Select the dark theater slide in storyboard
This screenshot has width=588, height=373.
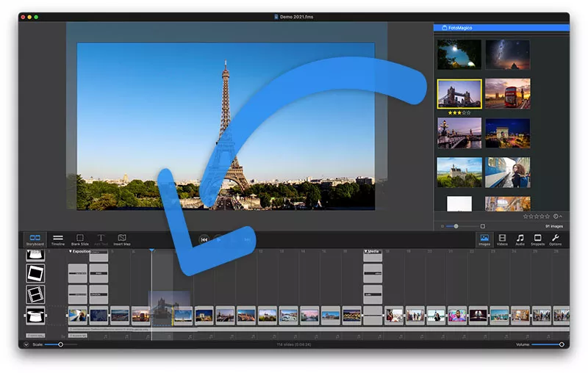478,315
